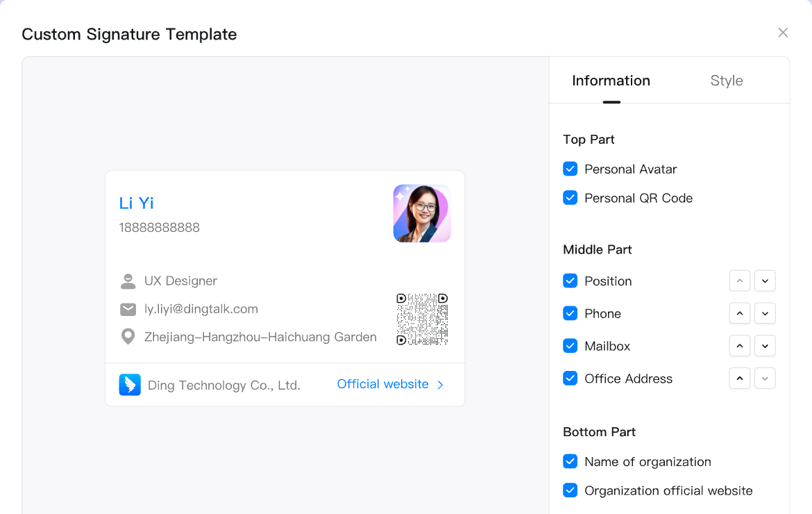Toggle the Position checkbox off
Viewport: 812px width, 514px height.
(570, 281)
